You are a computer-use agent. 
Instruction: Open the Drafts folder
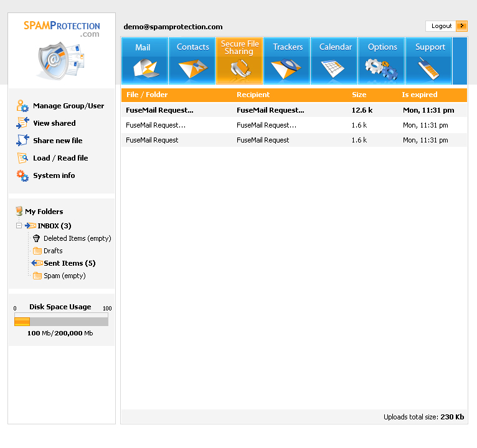(x=53, y=251)
